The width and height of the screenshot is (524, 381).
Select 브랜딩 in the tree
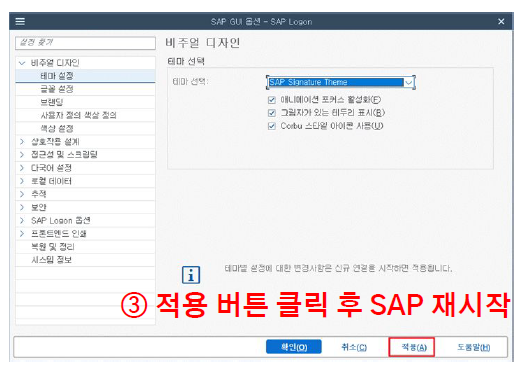[x=85, y=102]
